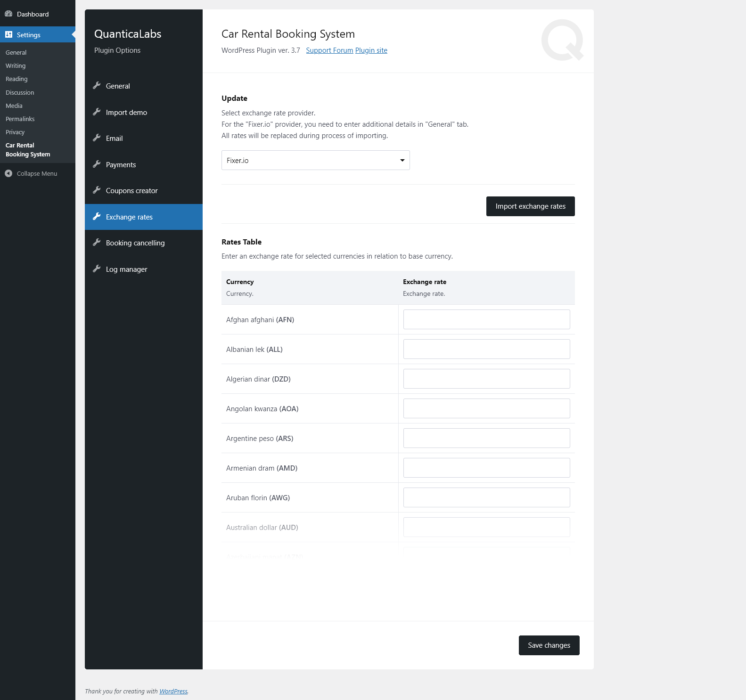Open the Reading settings page
This screenshot has height=700, width=746.
point(16,79)
